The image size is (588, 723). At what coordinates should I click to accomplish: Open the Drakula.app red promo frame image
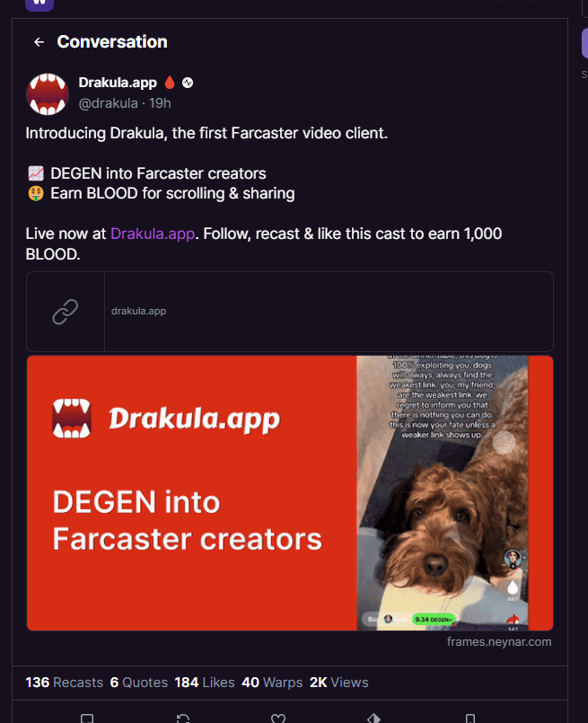[290, 493]
